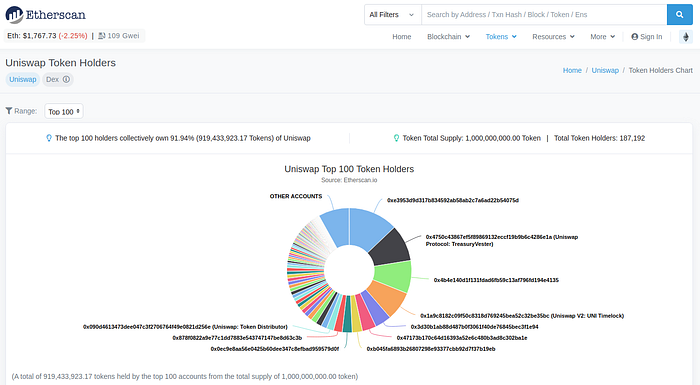
Task: Click the OTHER ACCOUNTS chart label
Action: (296, 197)
